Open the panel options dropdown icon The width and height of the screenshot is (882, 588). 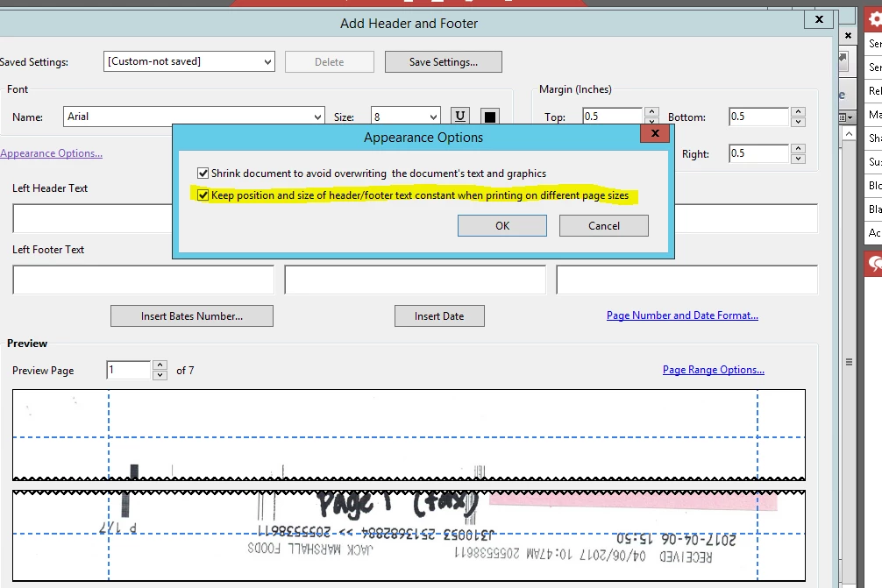tap(846, 117)
